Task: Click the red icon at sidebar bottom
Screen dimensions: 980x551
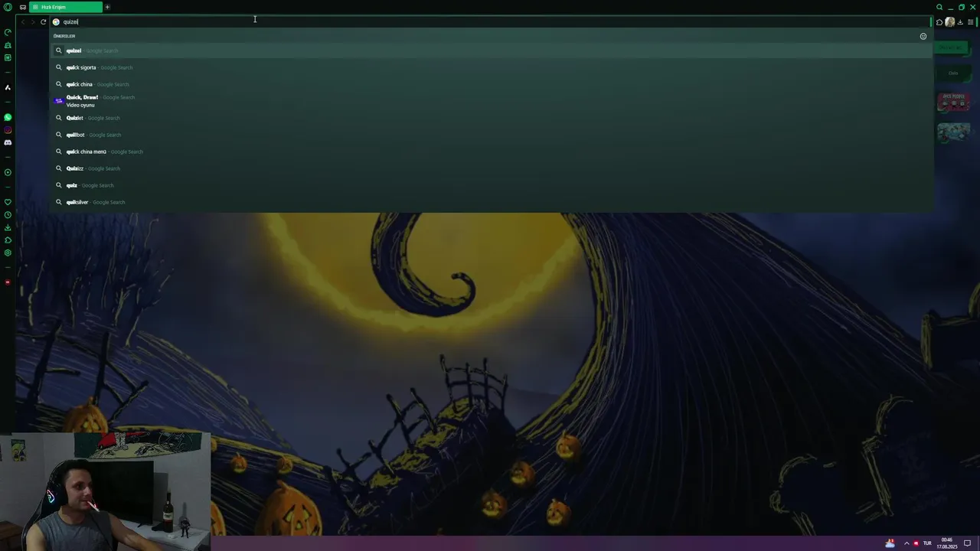Action: (8, 282)
